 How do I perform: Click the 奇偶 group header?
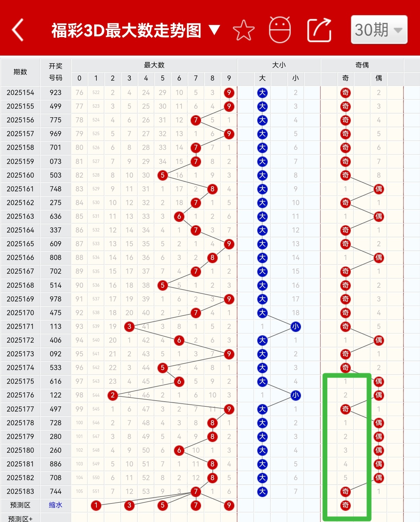pos(362,65)
